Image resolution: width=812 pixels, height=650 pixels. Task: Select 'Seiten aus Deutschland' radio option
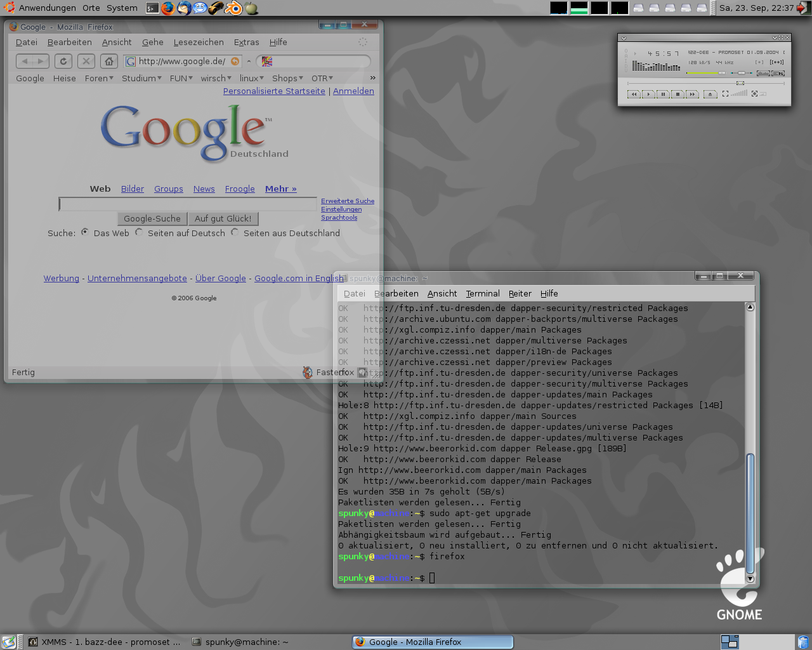pos(235,232)
